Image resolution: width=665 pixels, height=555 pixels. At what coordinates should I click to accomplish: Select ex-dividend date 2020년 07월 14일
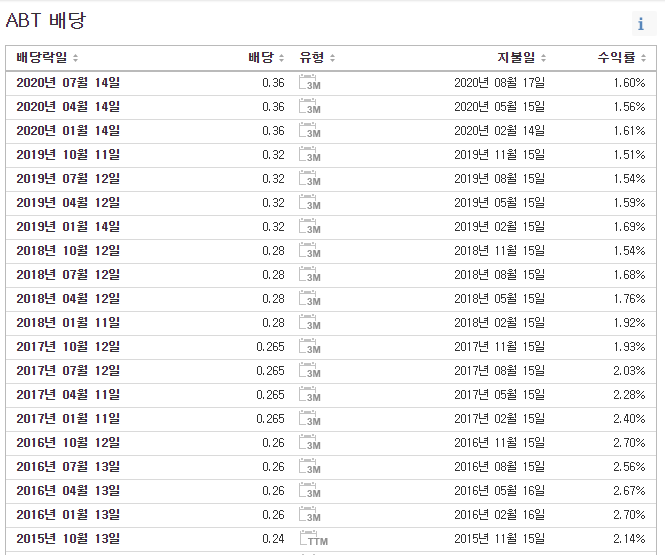68,82
